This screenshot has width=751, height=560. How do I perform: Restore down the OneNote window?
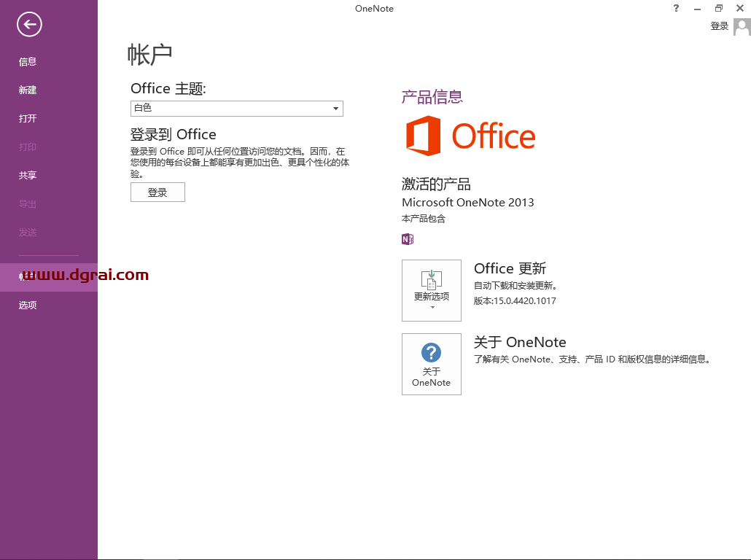(x=718, y=8)
